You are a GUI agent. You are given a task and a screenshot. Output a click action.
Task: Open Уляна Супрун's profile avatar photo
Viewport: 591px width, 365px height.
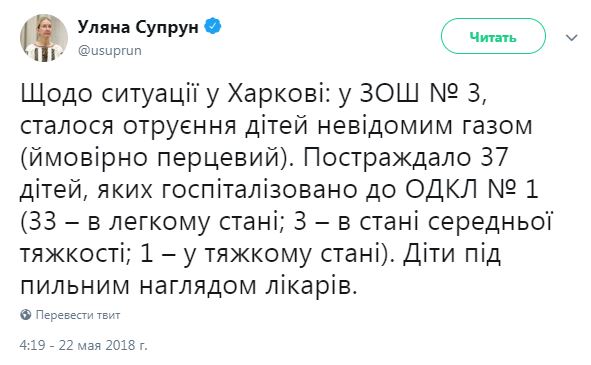(x=44, y=38)
